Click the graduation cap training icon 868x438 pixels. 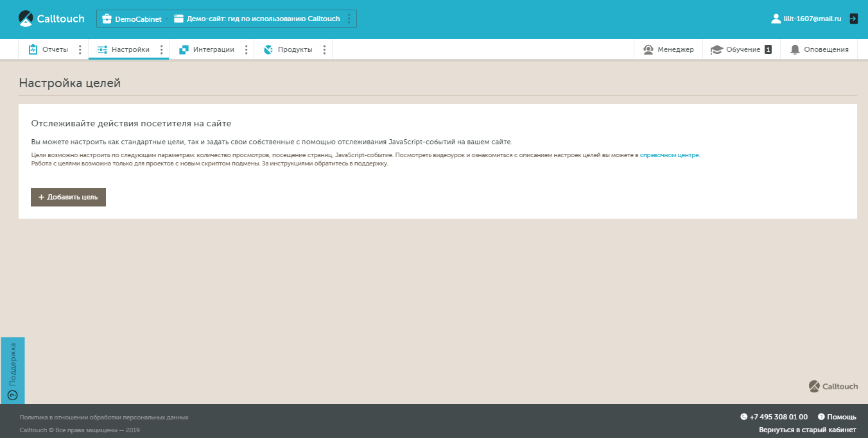click(716, 49)
